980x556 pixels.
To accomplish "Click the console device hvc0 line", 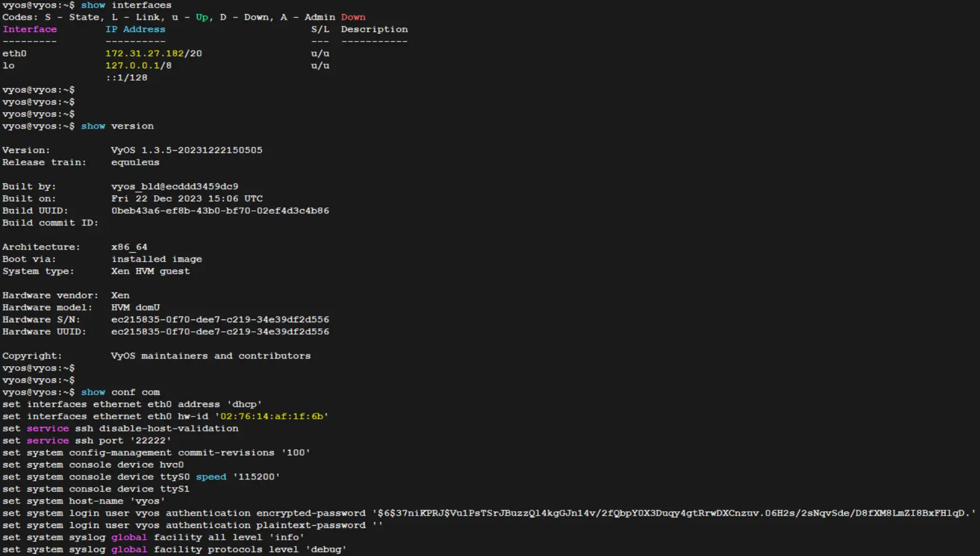I will pos(93,465).
